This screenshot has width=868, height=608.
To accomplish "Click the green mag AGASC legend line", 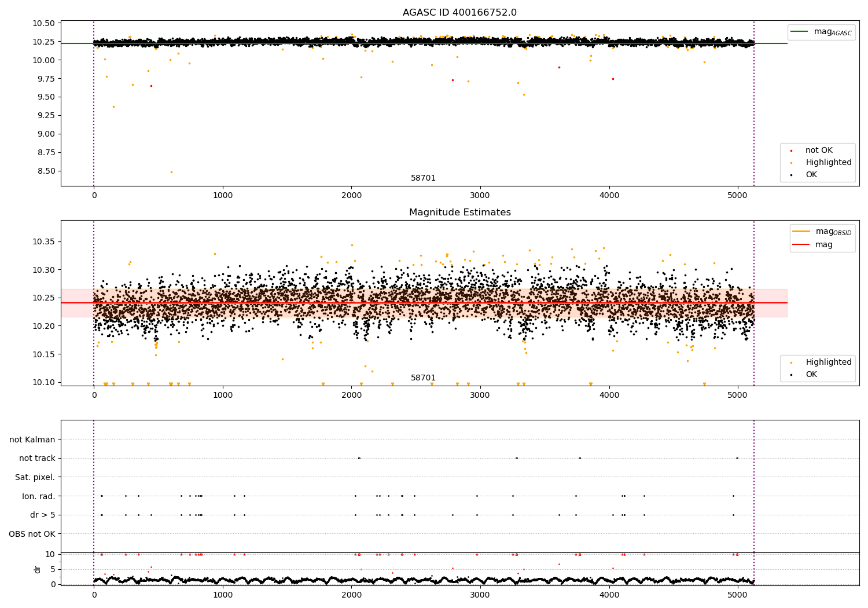I will click(800, 32).
